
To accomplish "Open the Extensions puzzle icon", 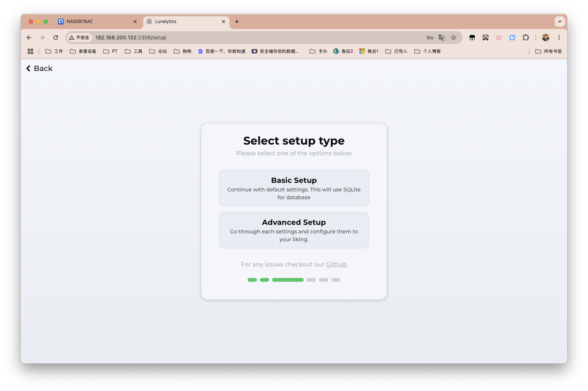I will (526, 38).
